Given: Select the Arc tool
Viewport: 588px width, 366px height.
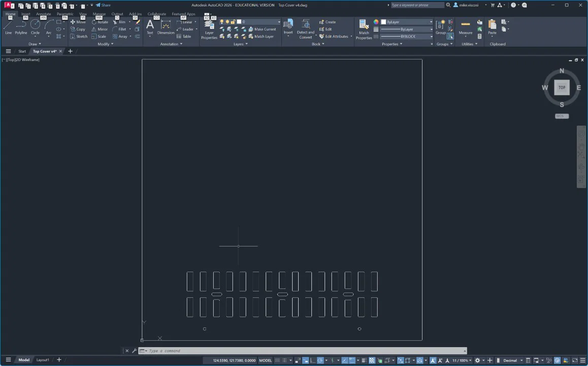Looking at the screenshot, I should point(49,27).
